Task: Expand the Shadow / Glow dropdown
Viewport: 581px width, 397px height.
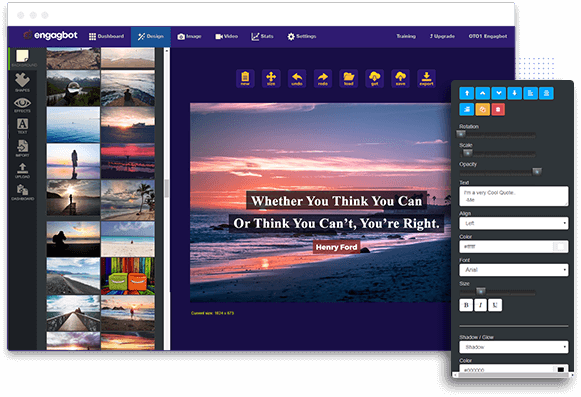Action: (x=514, y=347)
